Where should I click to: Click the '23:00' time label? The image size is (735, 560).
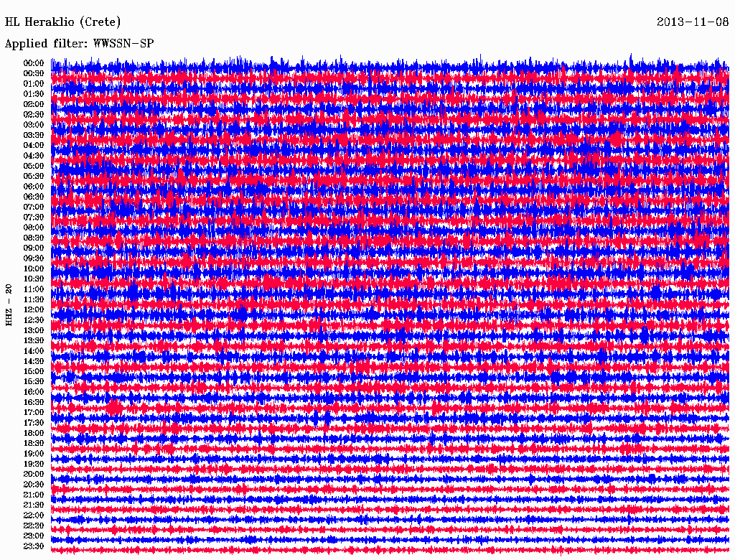34,536
